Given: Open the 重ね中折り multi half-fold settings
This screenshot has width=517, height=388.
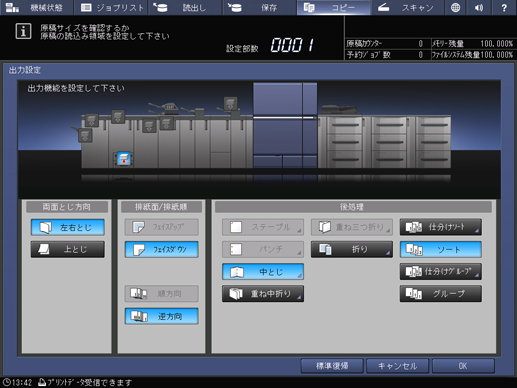Looking at the screenshot, I should [263, 294].
